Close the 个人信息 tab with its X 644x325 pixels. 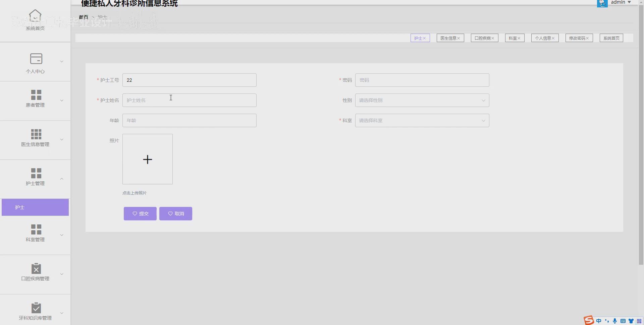point(553,38)
